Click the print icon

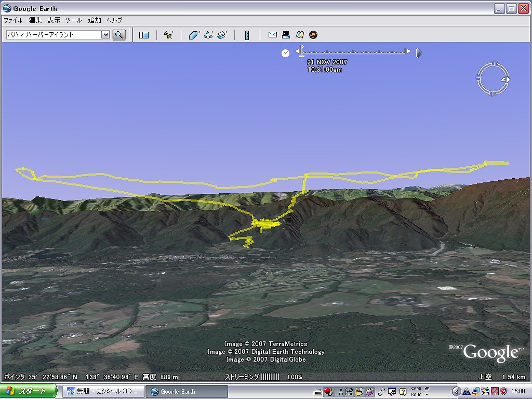[286, 35]
